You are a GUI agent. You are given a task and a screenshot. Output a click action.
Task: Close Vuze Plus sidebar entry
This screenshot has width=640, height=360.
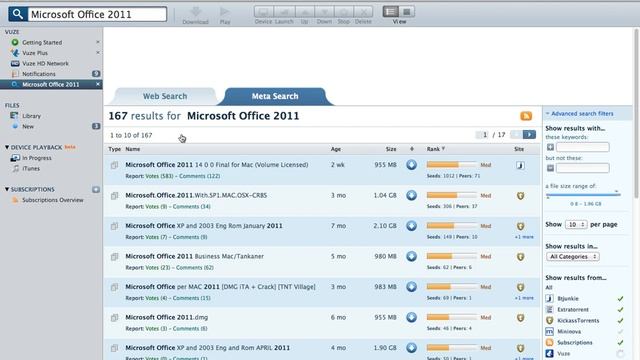click(98, 53)
